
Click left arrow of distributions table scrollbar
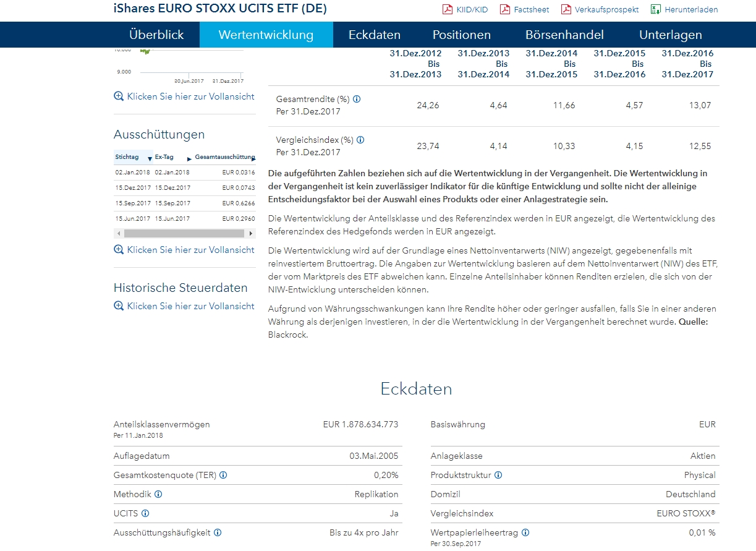117,234
